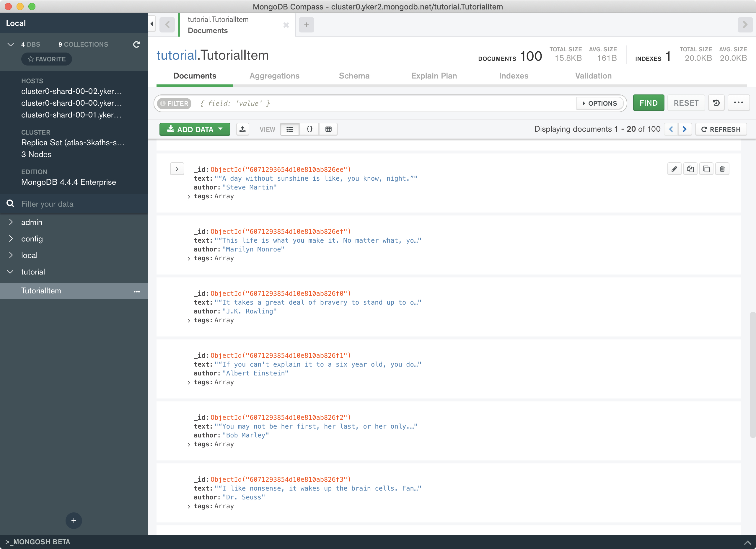This screenshot has height=549, width=756.
Task: Open the _MONGOSH BETA shell bar
Action: 38,542
